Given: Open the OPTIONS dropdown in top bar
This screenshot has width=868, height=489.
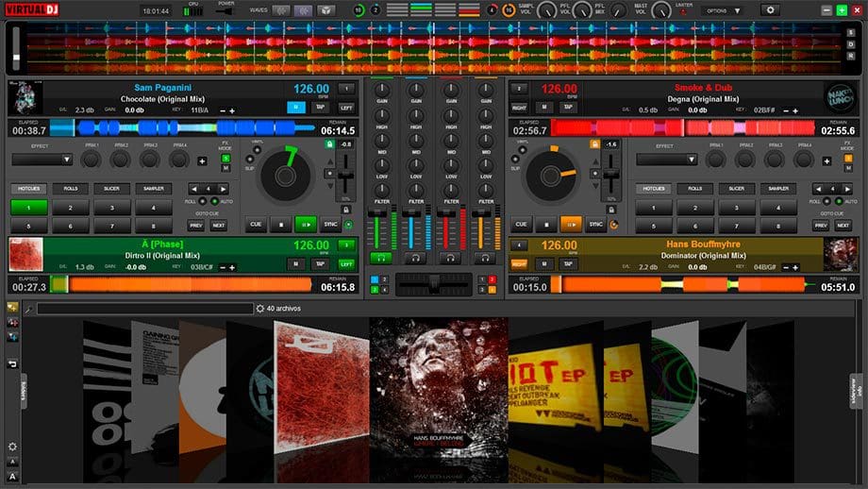Looking at the screenshot, I should click(723, 10).
